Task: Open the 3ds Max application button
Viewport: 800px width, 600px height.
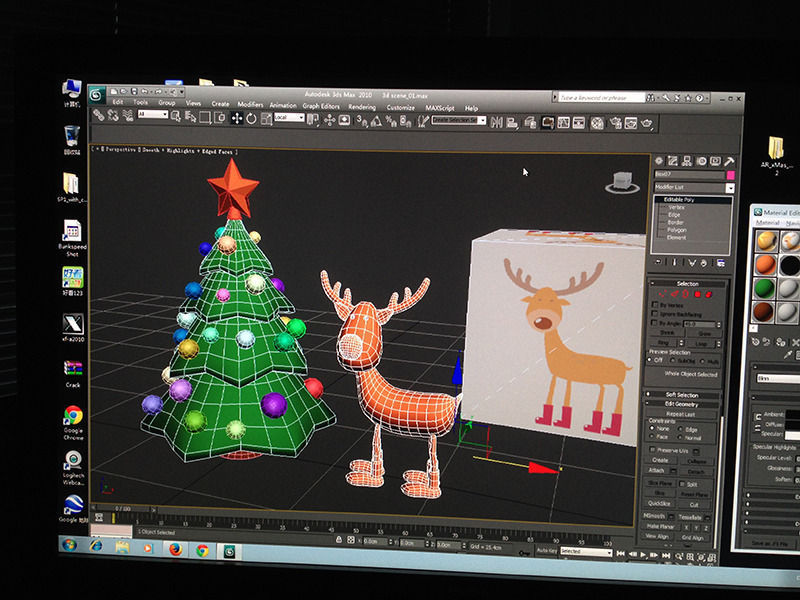Action: pos(96,94)
